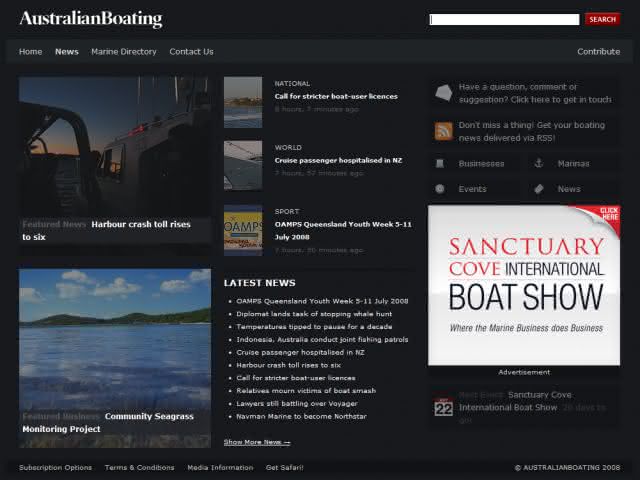Open 'Relatives mourn victims of boat smash'
This screenshot has height=480, width=640.
(x=306, y=391)
